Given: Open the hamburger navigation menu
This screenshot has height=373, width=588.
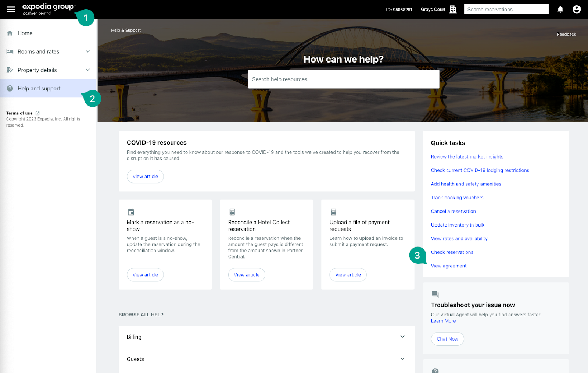Looking at the screenshot, I should coord(11,9).
